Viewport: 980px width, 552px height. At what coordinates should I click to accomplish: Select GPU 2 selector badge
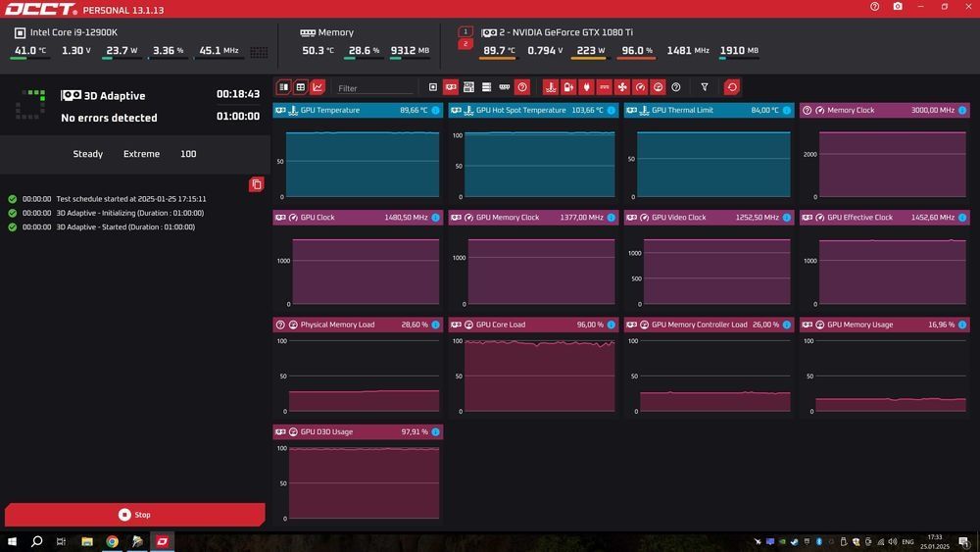tap(465, 44)
